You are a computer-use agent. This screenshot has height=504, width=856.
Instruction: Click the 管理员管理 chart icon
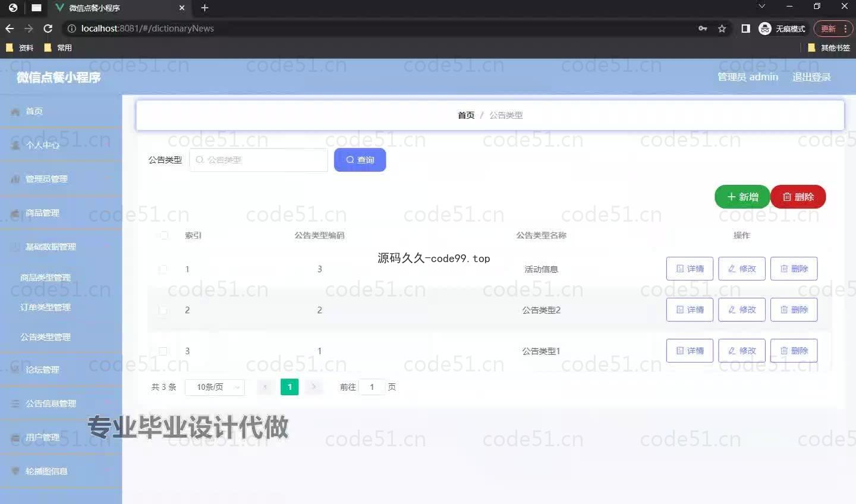15,179
